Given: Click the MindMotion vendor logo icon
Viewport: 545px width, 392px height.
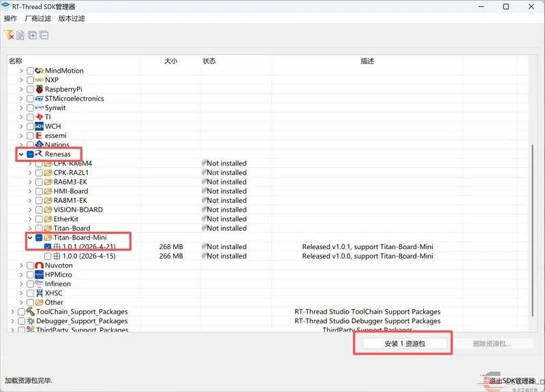Looking at the screenshot, I should click(x=40, y=71).
